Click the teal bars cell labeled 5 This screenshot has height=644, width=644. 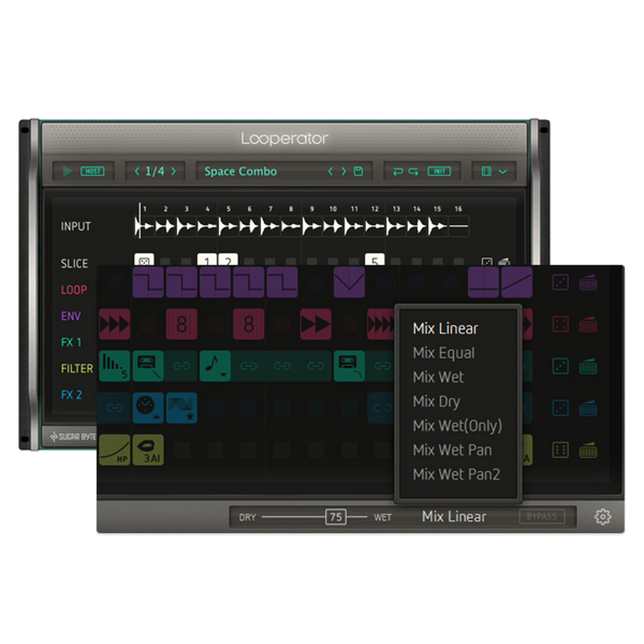pyautogui.click(x=114, y=366)
